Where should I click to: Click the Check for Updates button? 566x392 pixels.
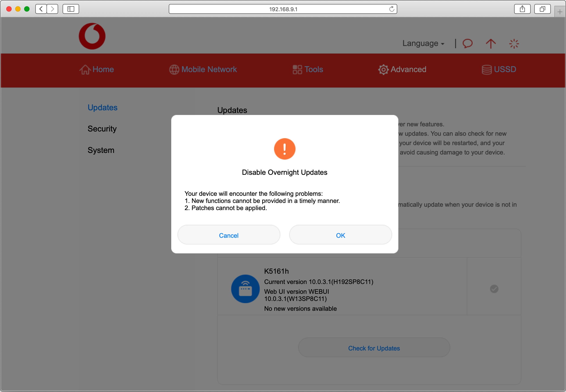pyautogui.click(x=374, y=348)
